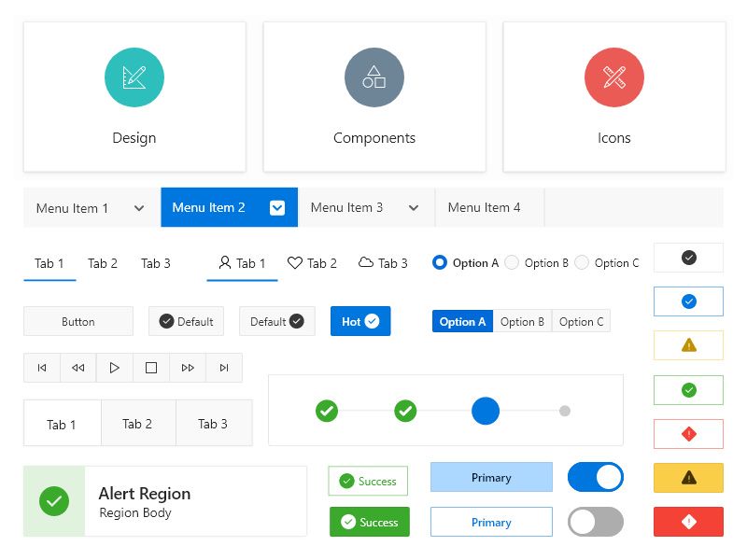The height and width of the screenshot is (560, 747).
Task: Expand the Menu Item 1 dropdown chevron
Action: pos(139,208)
